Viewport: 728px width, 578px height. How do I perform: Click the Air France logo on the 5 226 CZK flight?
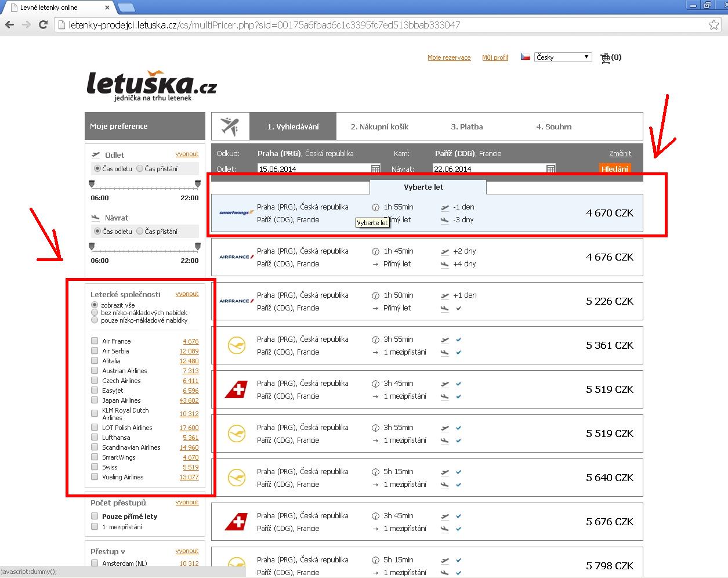pos(236,301)
